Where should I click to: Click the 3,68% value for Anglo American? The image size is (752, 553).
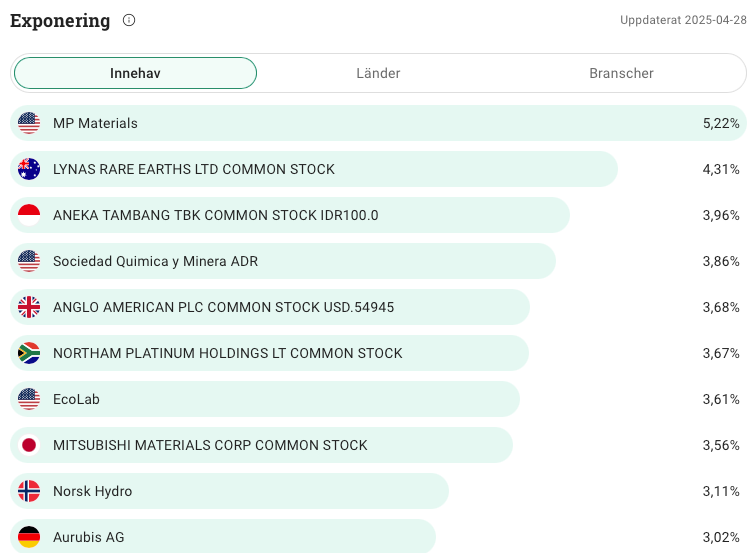[721, 307]
